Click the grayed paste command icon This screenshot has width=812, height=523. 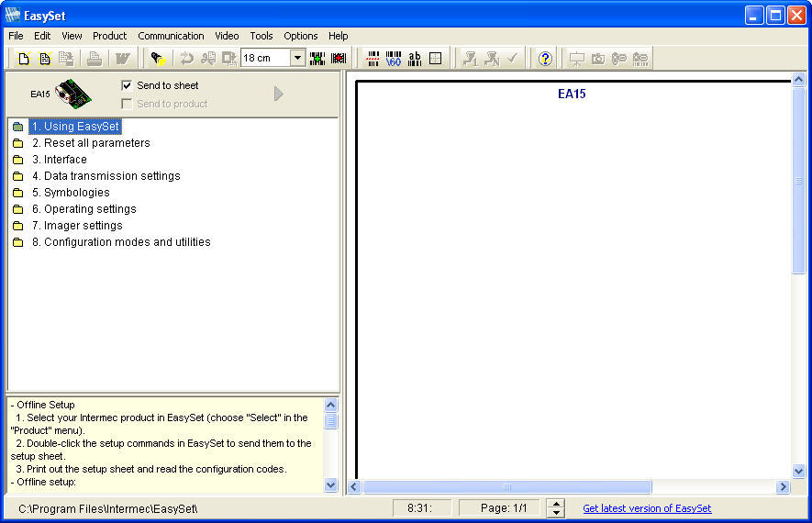[228, 58]
